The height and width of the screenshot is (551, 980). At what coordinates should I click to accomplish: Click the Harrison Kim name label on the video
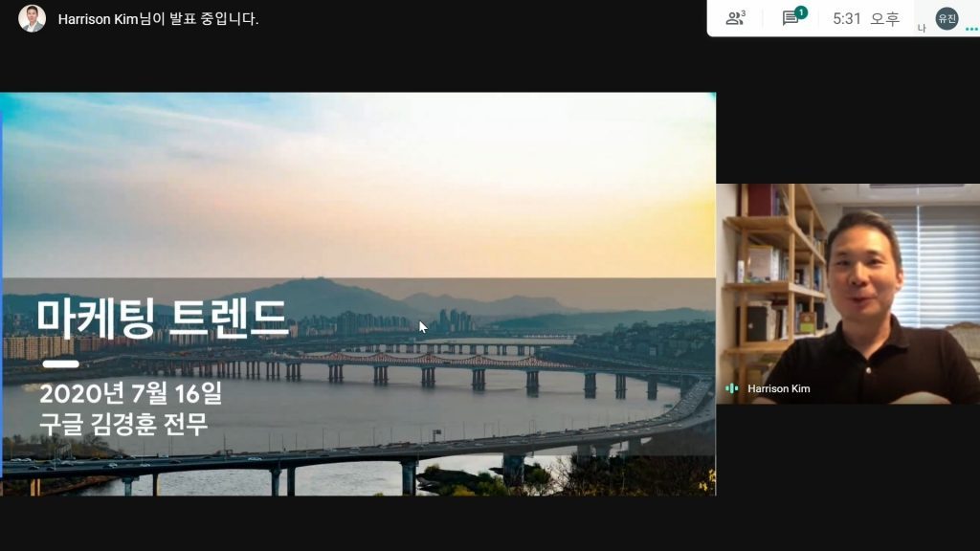[779, 388]
